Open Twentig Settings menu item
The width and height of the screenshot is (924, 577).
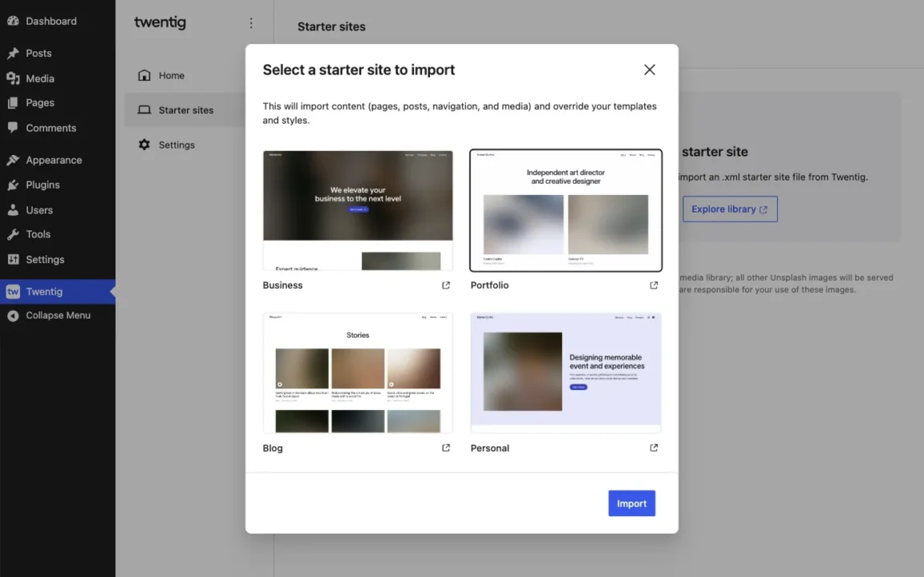176,145
